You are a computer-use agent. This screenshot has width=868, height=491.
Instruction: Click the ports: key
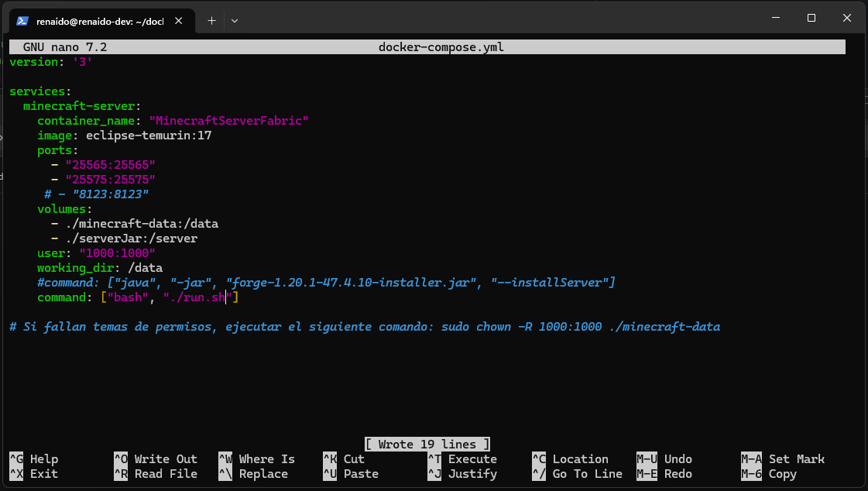click(x=57, y=150)
